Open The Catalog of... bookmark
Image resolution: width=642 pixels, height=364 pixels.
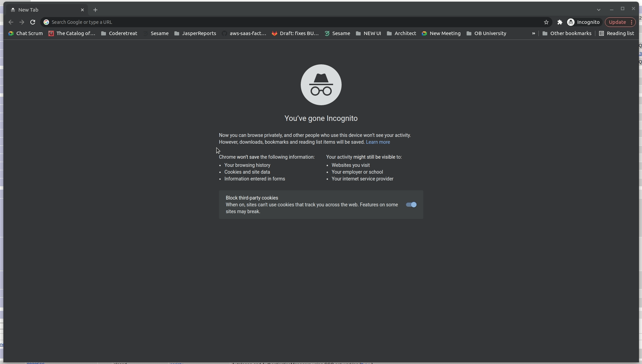tap(72, 33)
